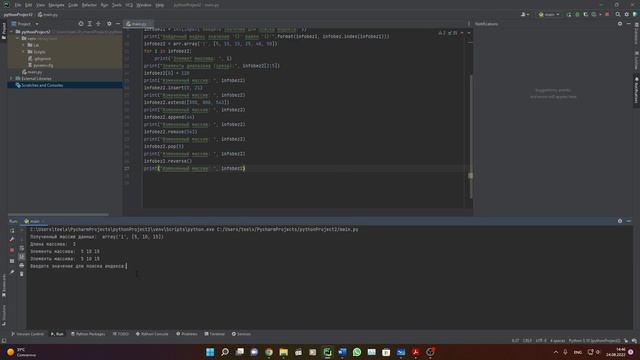The height and width of the screenshot is (360, 640).
Task: Select pyvenv.cfg file in project tree
Action: (x=40, y=65)
